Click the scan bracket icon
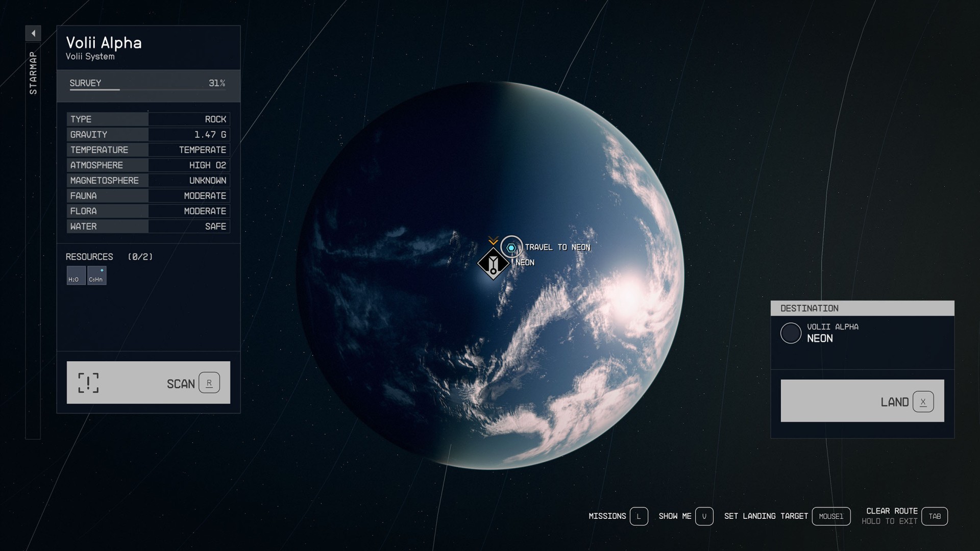 click(x=88, y=383)
